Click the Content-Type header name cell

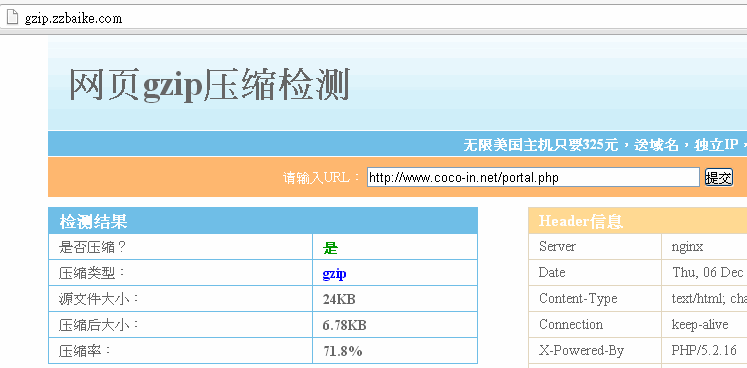[x=595, y=298]
